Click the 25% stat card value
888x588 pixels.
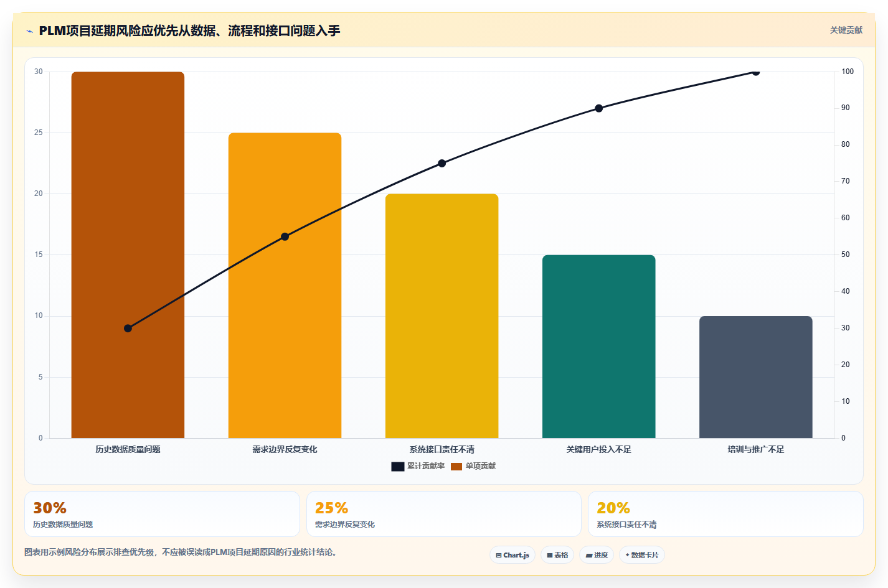coord(331,508)
